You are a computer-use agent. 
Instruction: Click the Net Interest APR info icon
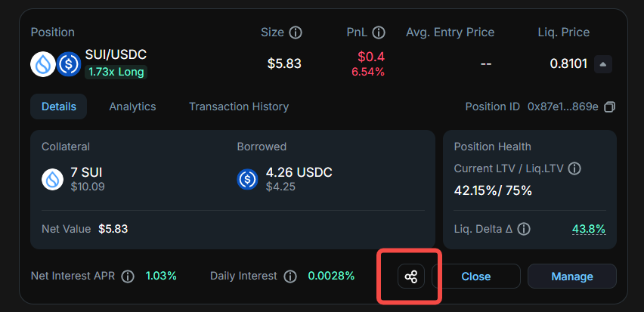tap(128, 276)
